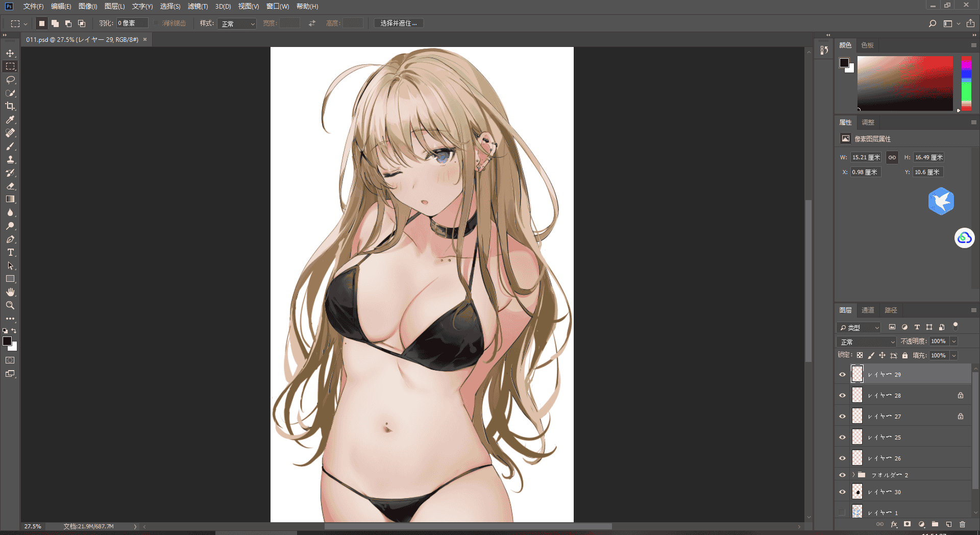
Task: Open the 滤镜(T) menu
Action: click(x=198, y=6)
